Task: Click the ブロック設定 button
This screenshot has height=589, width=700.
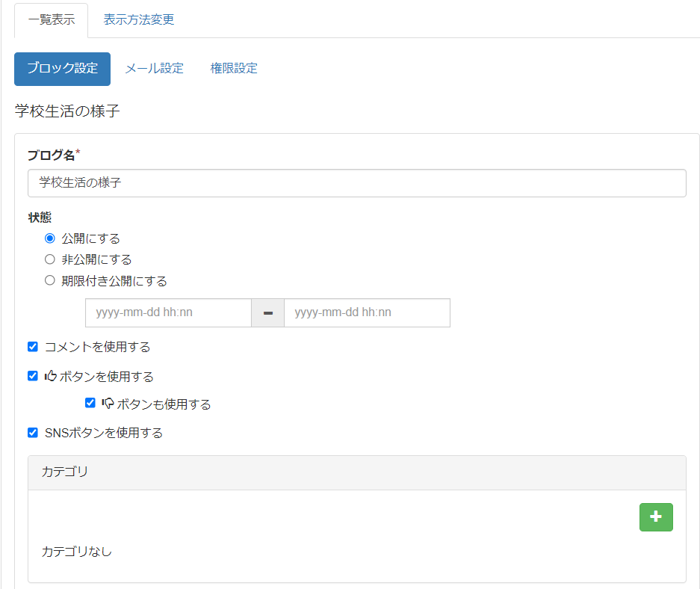Action: 63,69
